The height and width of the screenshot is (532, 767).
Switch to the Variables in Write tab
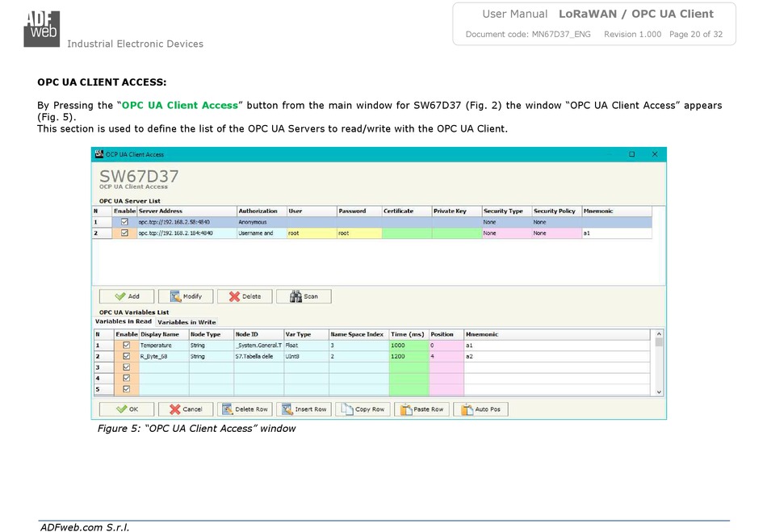pyautogui.click(x=187, y=322)
